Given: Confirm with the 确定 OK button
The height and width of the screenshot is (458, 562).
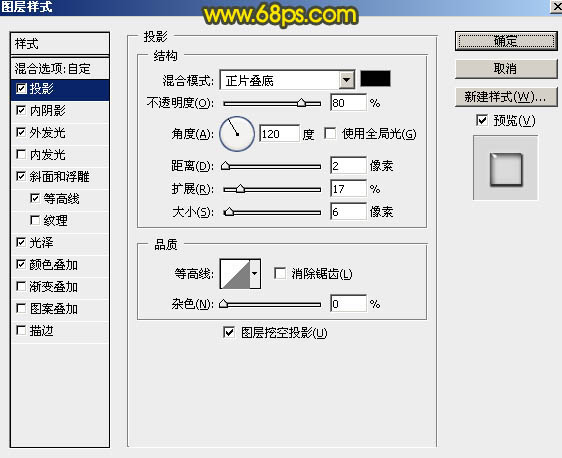Looking at the screenshot, I should [x=506, y=41].
